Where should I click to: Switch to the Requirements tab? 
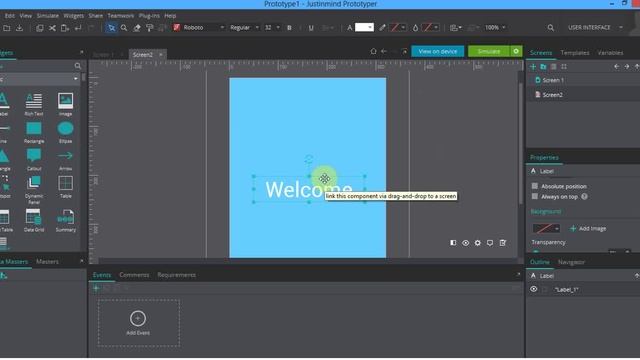pos(176,275)
